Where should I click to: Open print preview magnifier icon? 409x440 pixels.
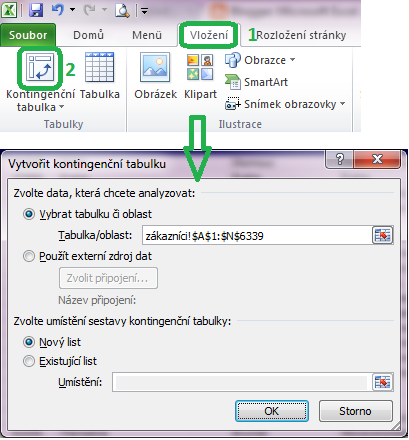tap(122, 10)
